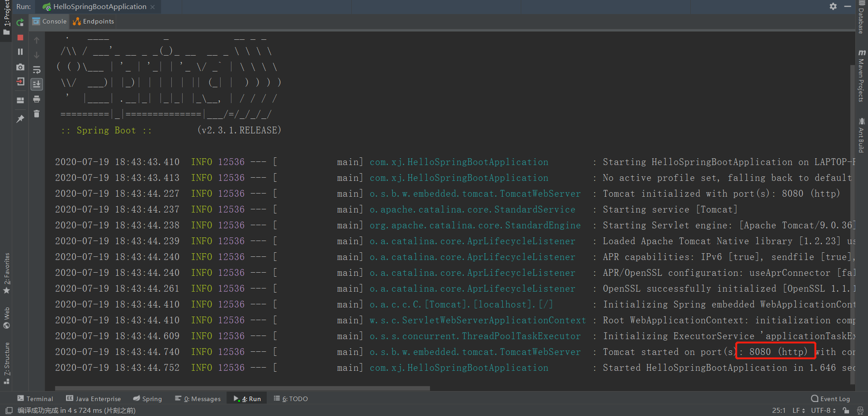Toggle the pin tab option
This screenshot has width=868, height=416.
(20, 119)
